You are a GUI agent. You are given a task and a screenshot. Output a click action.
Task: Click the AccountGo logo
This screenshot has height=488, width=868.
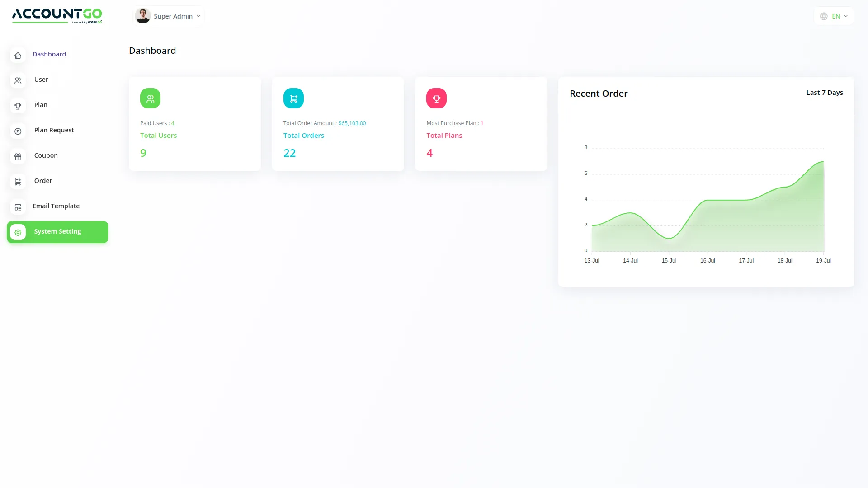coord(57,15)
